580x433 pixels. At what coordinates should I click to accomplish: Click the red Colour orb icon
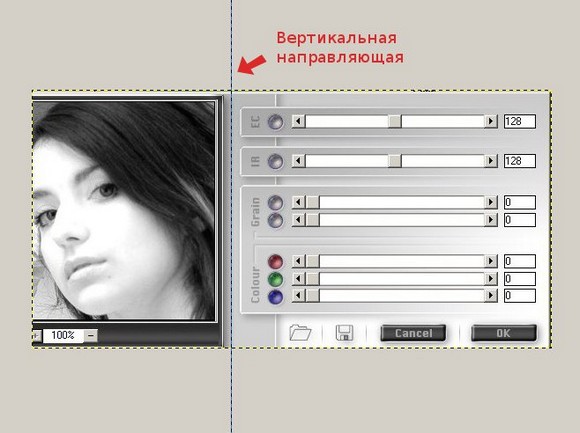(x=275, y=261)
